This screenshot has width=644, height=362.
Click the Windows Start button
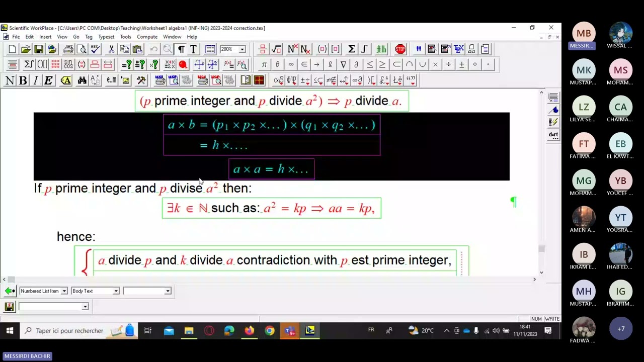click(x=10, y=330)
